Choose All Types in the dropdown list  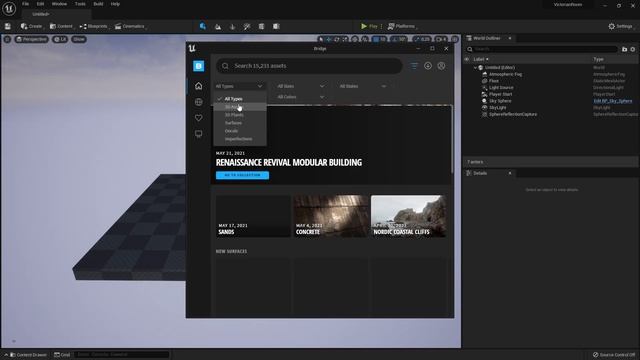point(240,99)
